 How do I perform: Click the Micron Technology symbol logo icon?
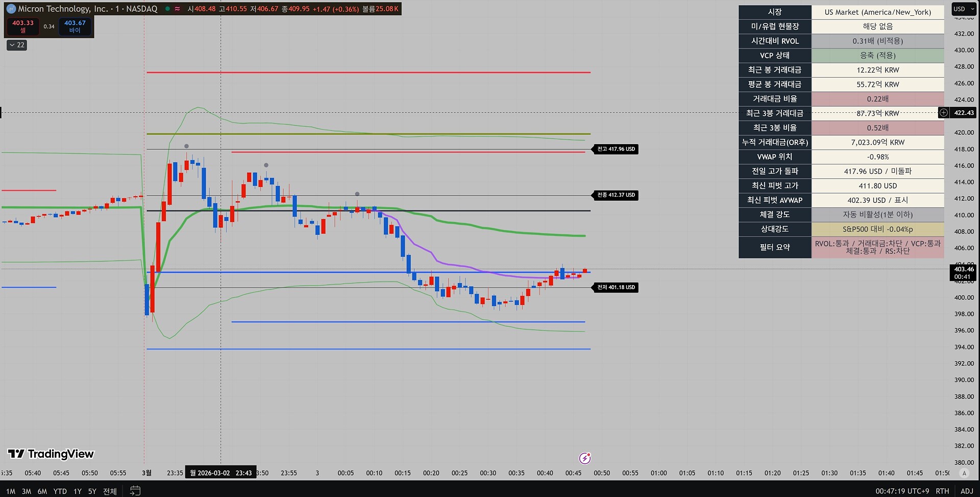[x=11, y=9]
